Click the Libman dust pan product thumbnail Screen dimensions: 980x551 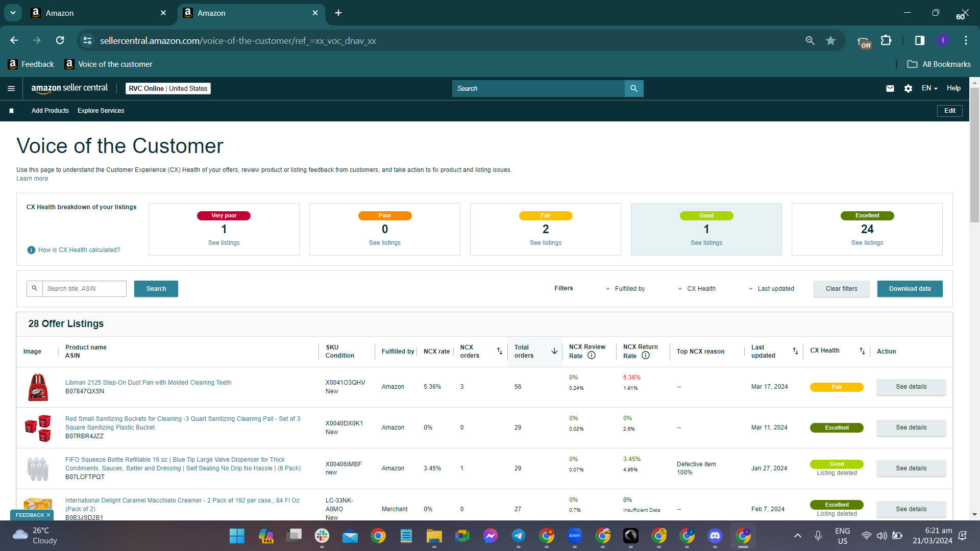tap(38, 387)
